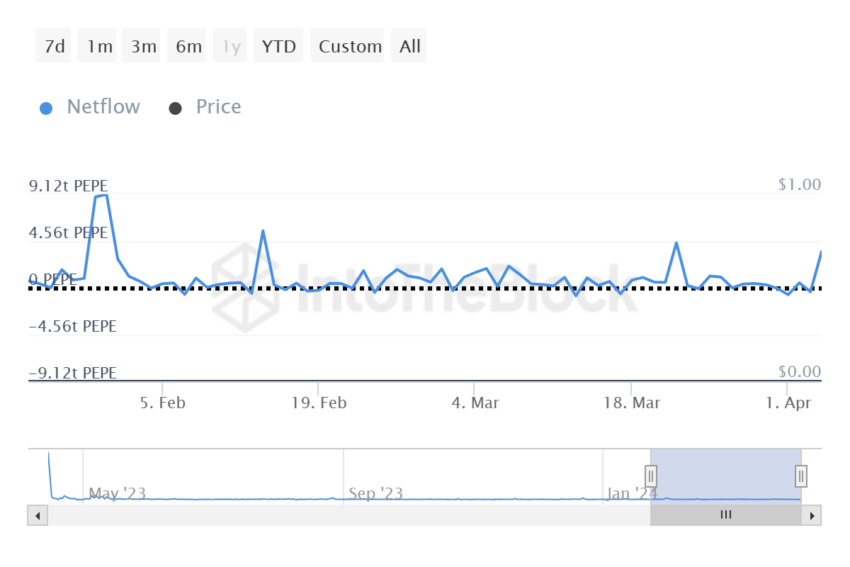Click May '23 area in navigator
This screenshot has height=567, width=850.
[x=117, y=493]
